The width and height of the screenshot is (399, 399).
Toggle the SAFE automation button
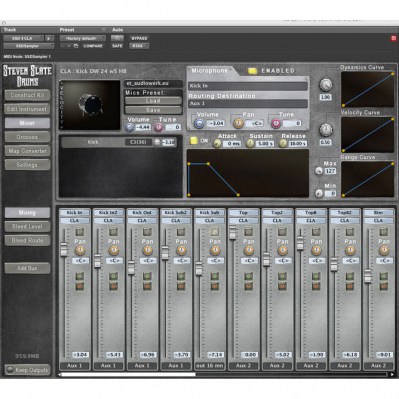pyautogui.click(x=117, y=46)
